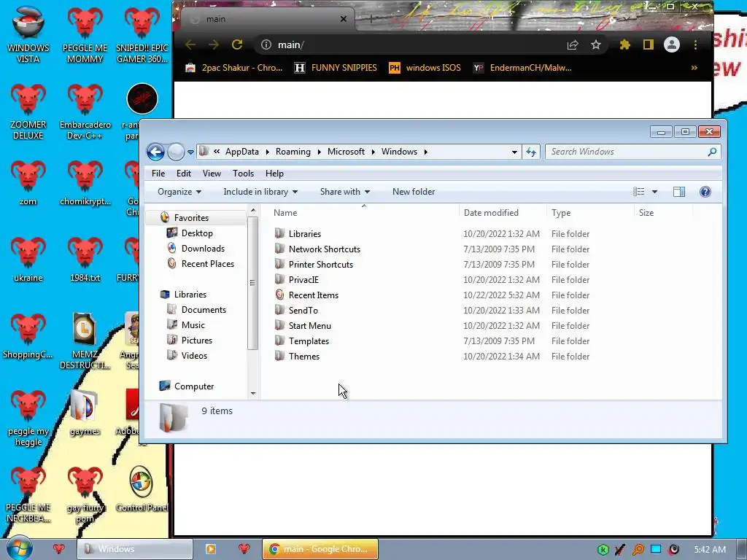Select Favorites in the navigation pane
Screen dimensions: 747x560
tap(191, 217)
